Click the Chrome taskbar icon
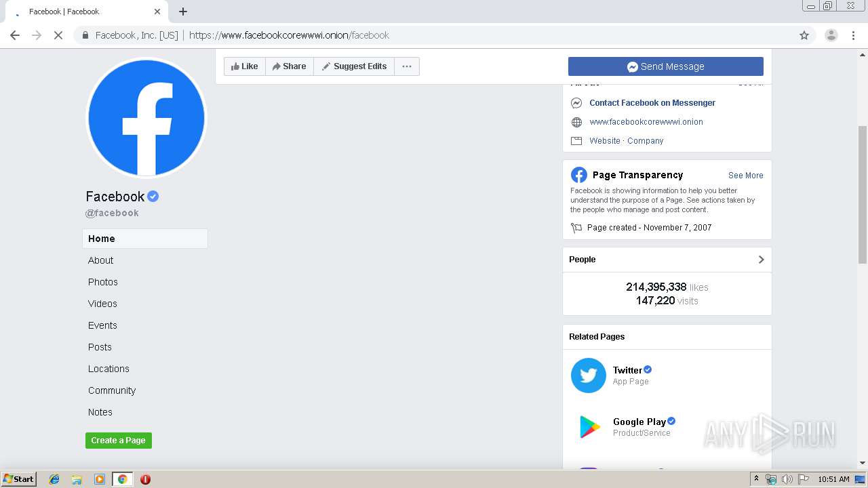The height and width of the screenshot is (488, 868). (123, 479)
